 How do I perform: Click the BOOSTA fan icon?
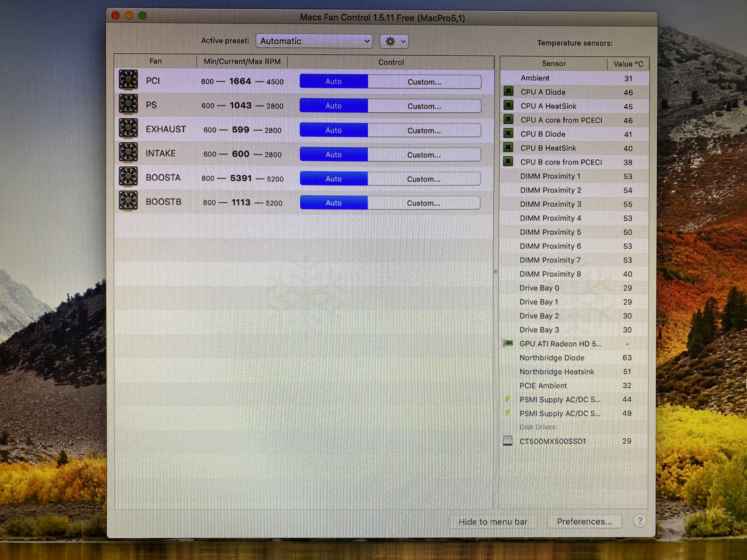pyautogui.click(x=128, y=177)
